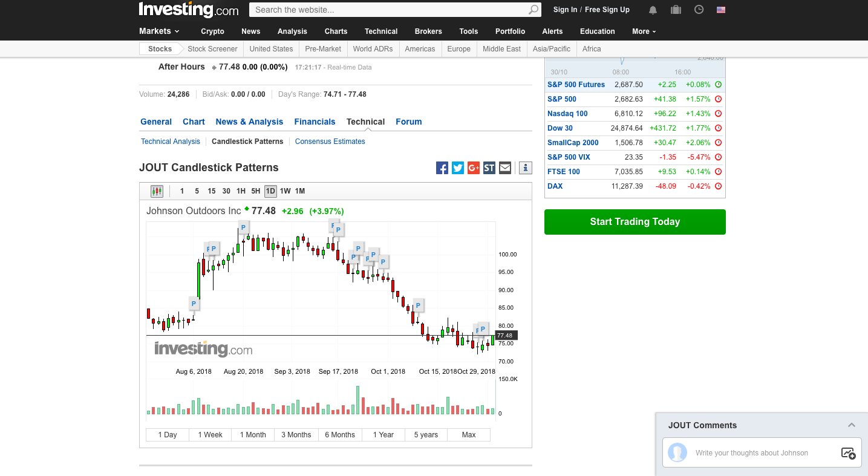Open the Technical Analysis sub-tab
The width and height of the screenshot is (868, 476).
(171, 142)
